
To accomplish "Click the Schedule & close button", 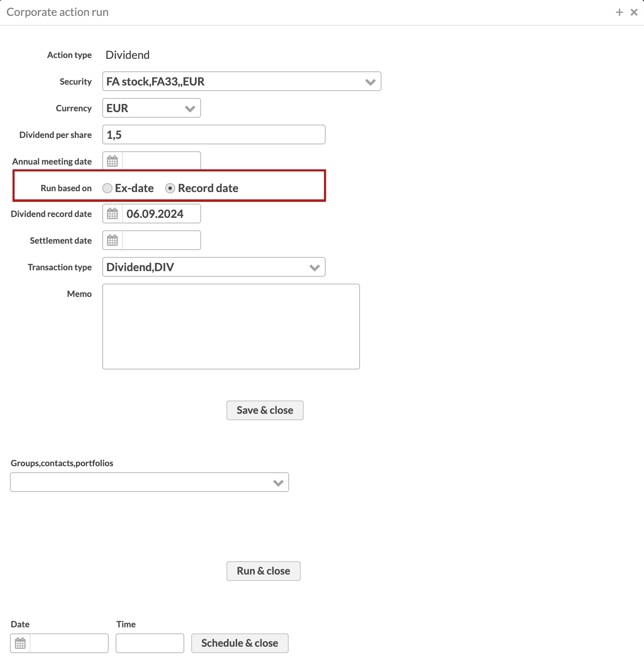I will coord(240,643).
